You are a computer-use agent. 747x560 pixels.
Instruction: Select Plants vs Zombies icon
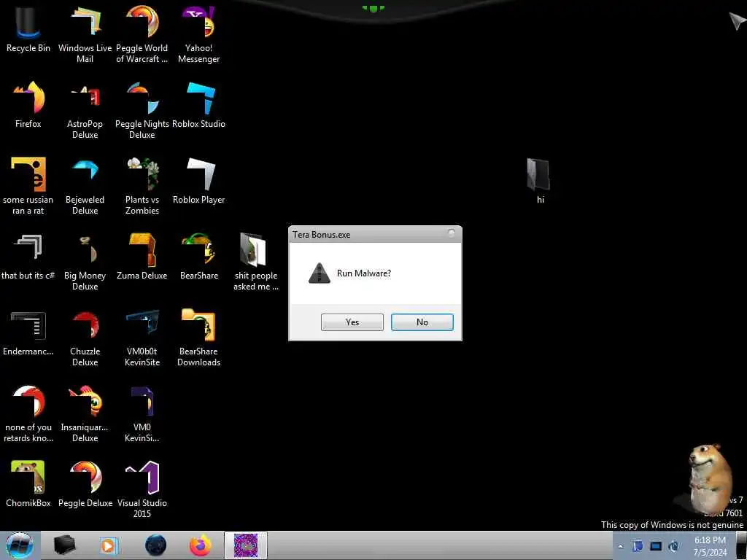pos(142,186)
